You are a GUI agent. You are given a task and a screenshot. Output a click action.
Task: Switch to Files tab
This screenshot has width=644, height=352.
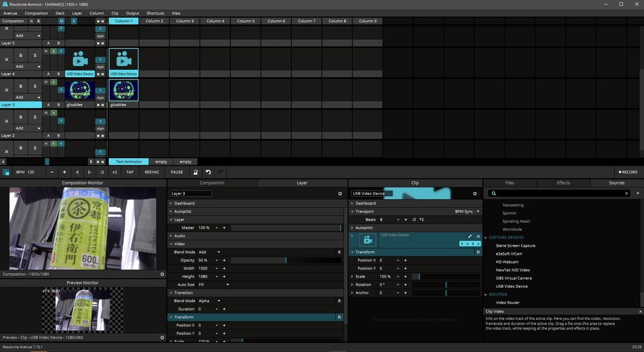(510, 183)
